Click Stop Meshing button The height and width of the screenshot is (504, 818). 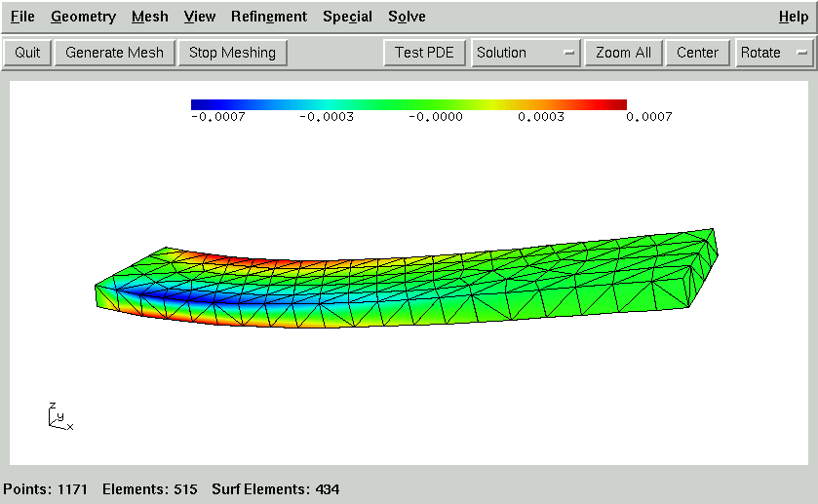pyautogui.click(x=232, y=53)
